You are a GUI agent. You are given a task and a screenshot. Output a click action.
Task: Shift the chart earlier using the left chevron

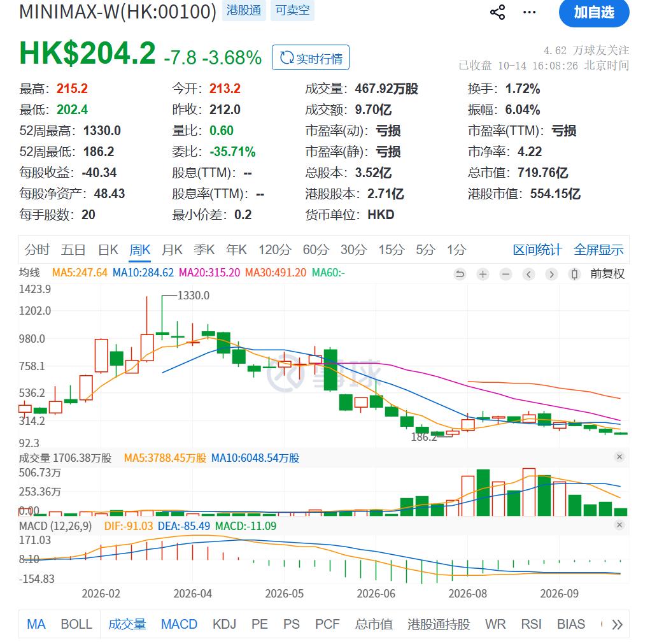point(528,274)
